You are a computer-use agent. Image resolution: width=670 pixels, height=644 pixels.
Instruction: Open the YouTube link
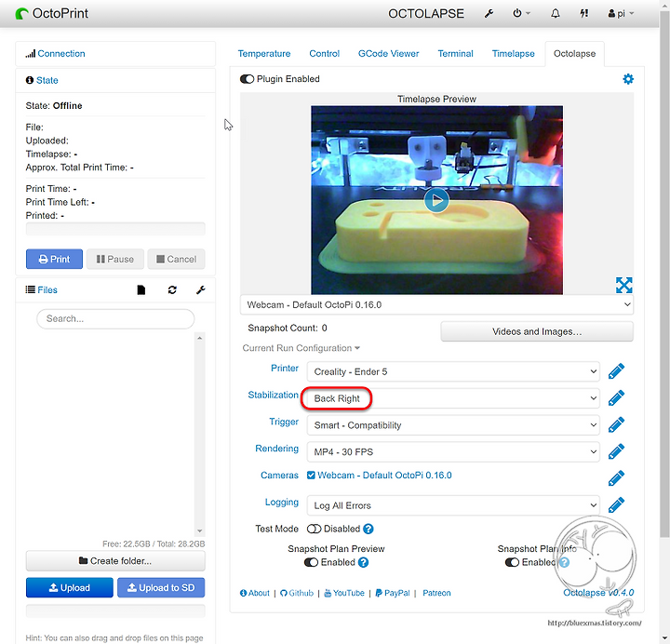click(x=344, y=593)
